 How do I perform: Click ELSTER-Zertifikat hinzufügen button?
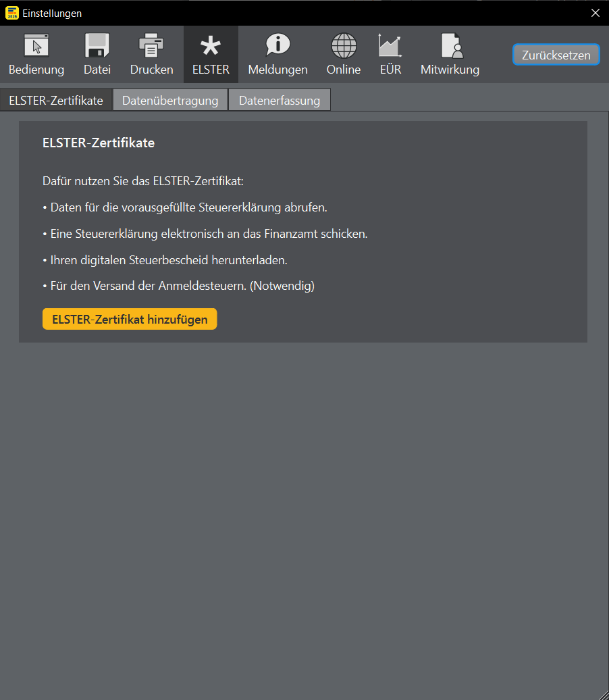130,319
